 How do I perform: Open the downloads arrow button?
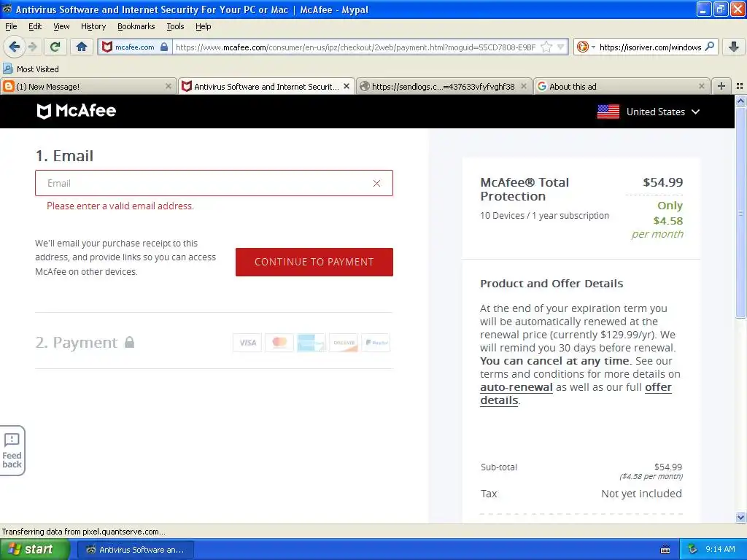tap(734, 47)
